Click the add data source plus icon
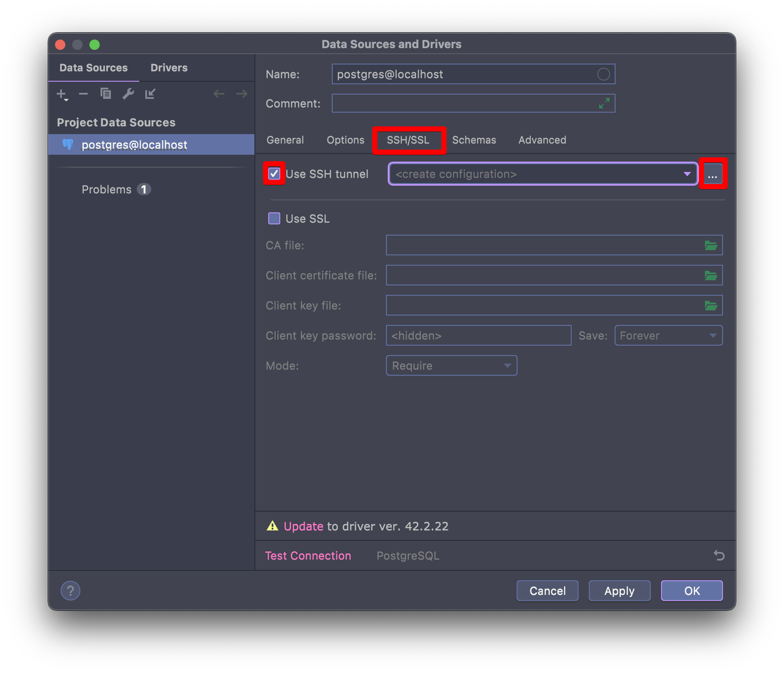Viewport: 784px width, 674px height. (62, 94)
